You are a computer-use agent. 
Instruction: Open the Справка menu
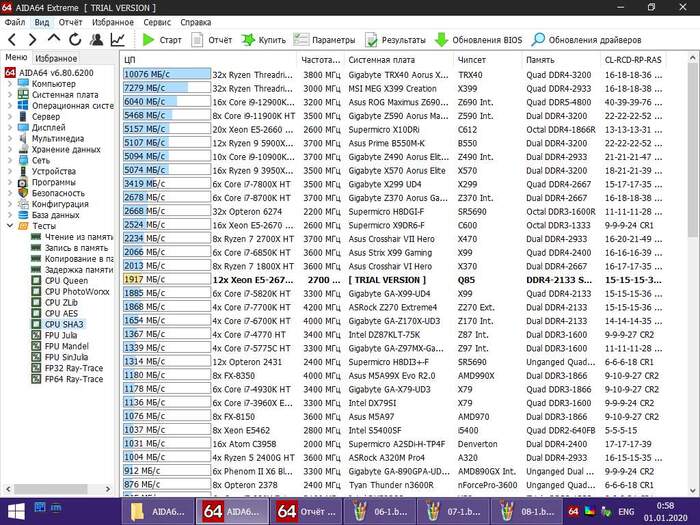click(196, 22)
